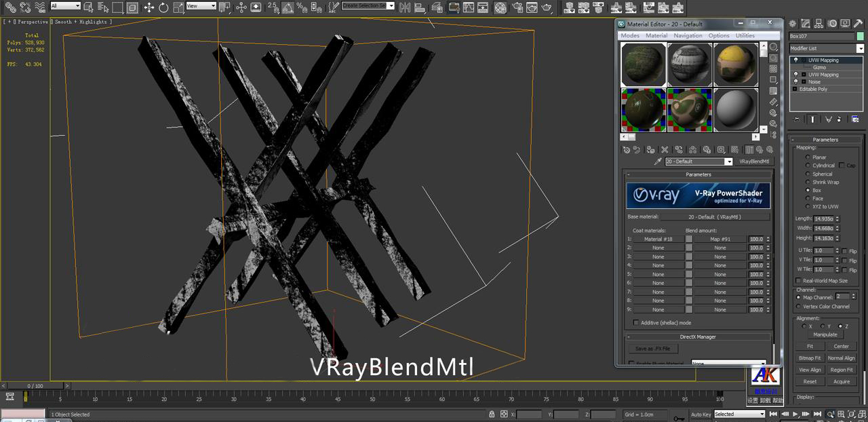The height and width of the screenshot is (422, 868).
Task: Click Get Material icon in editor
Action: point(627,149)
